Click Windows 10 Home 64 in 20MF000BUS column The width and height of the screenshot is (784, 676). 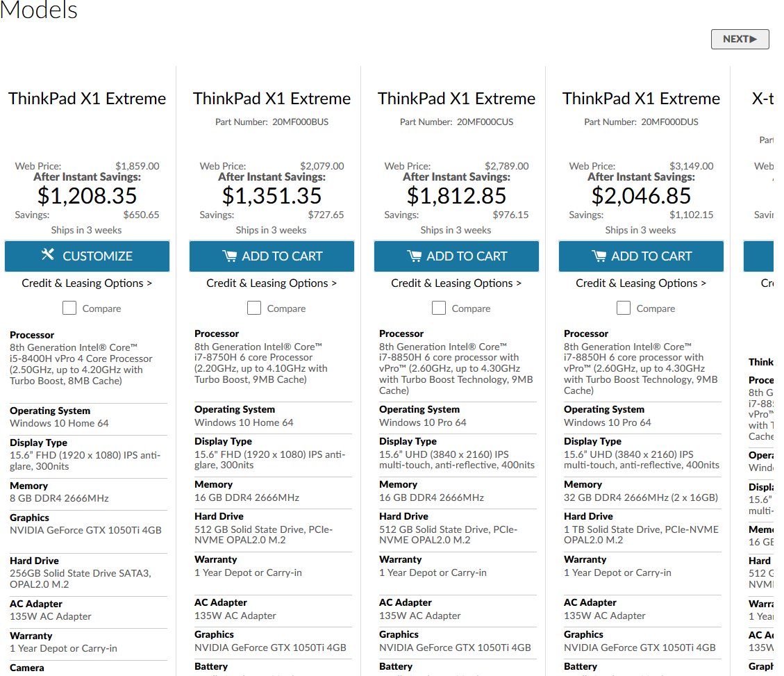(x=244, y=422)
